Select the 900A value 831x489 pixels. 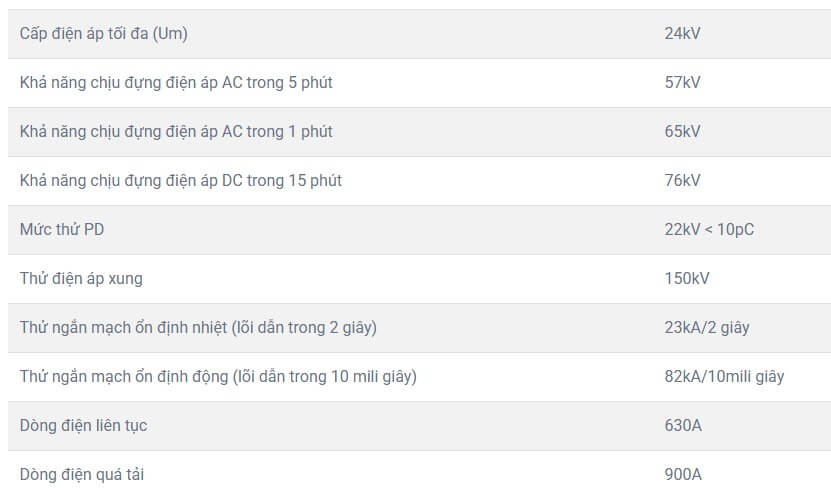[x=683, y=474]
